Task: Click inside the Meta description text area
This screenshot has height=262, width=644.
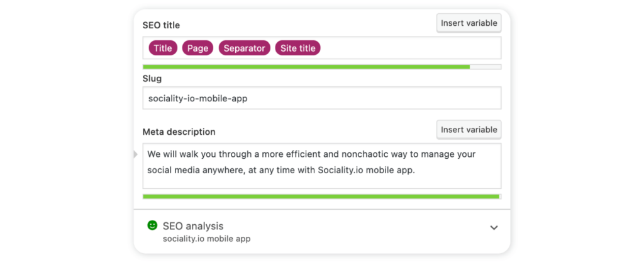Action: [x=322, y=166]
